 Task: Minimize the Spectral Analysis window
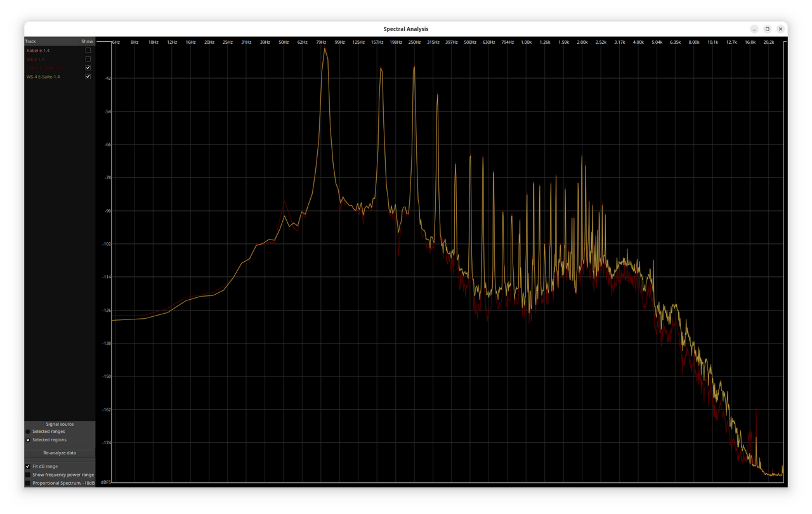pos(754,29)
